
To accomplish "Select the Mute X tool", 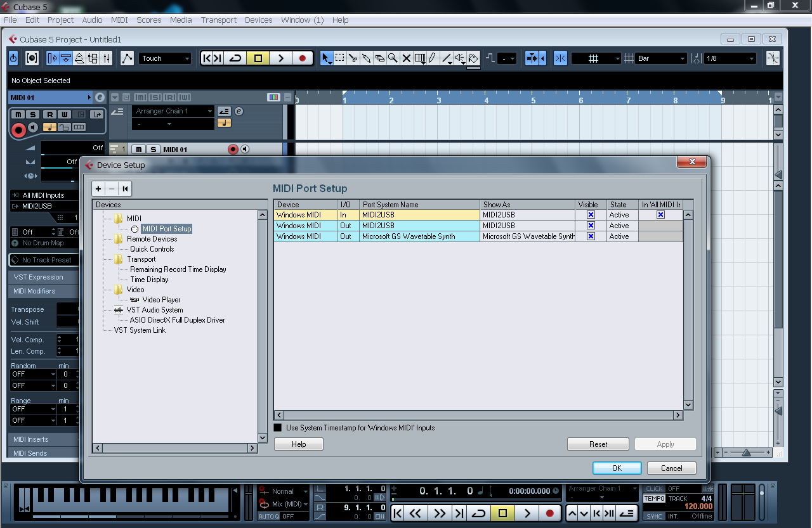I will pyautogui.click(x=407, y=58).
